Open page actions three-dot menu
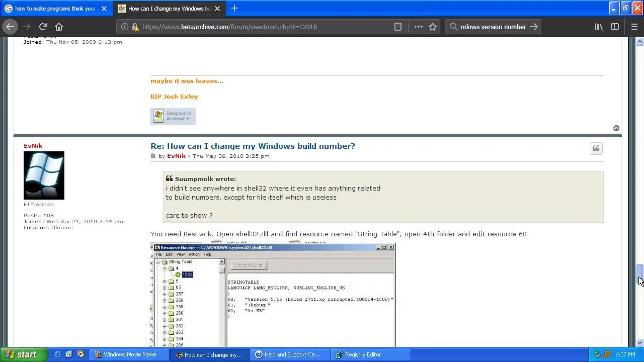Image resolution: width=644 pixels, height=362 pixels. click(x=418, y=27)
